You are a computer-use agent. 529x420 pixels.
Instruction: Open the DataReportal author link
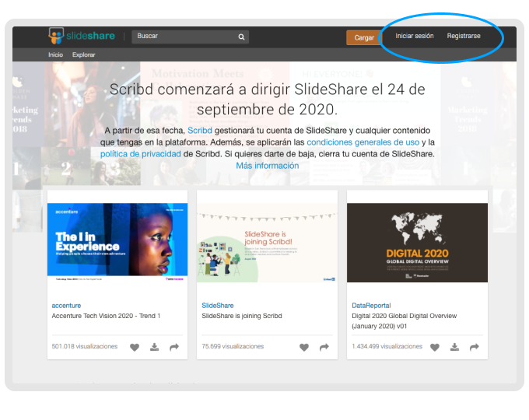pyautogui.click(x=371, y=306)
